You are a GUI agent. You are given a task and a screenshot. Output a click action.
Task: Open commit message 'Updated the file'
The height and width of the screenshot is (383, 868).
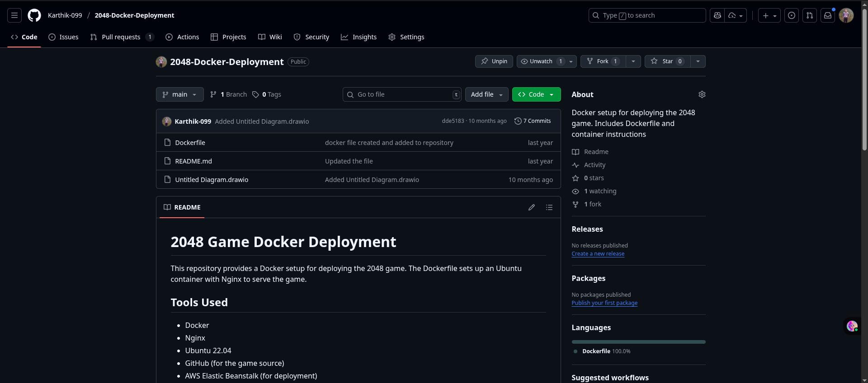(x=349, y=161)
